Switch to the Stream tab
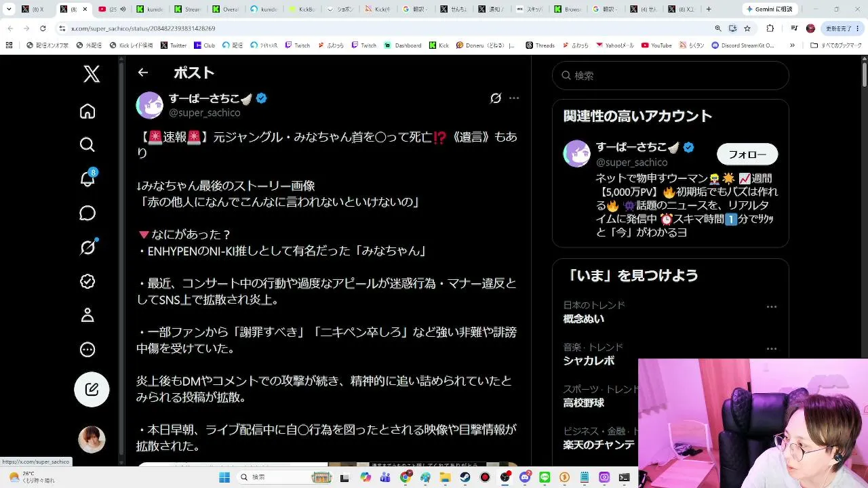Screen dimensions: 868x488 188,9
